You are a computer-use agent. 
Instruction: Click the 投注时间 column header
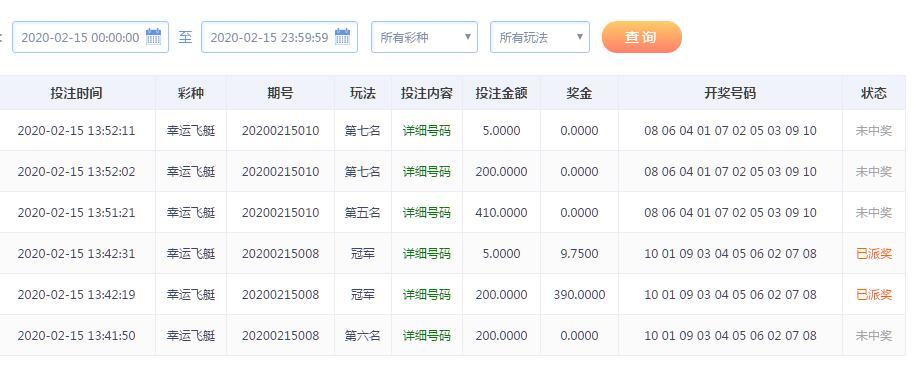(x=77, y=93)
